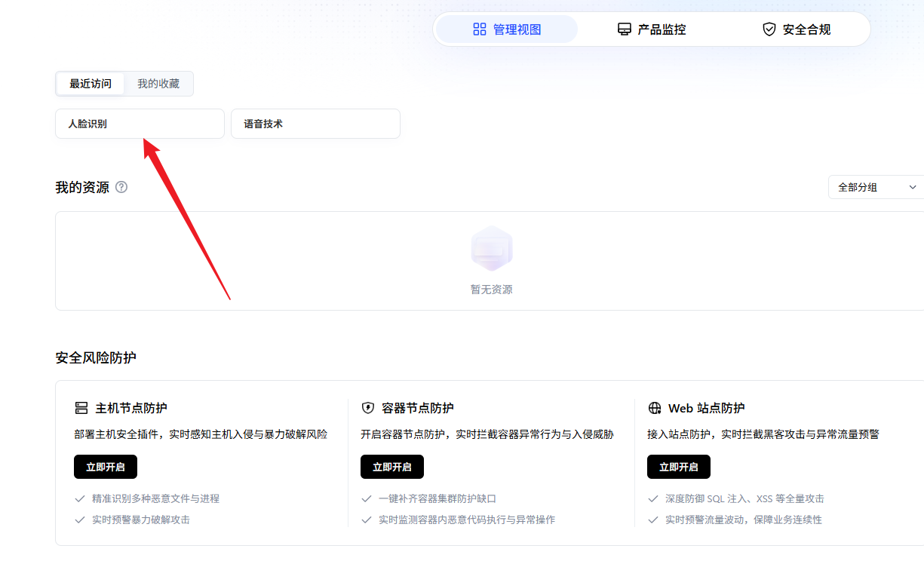Image resolution: width=924 pixels, height=561 pixels.
Task: Click the 主机节点防护 heading
Action: (131, 408)
